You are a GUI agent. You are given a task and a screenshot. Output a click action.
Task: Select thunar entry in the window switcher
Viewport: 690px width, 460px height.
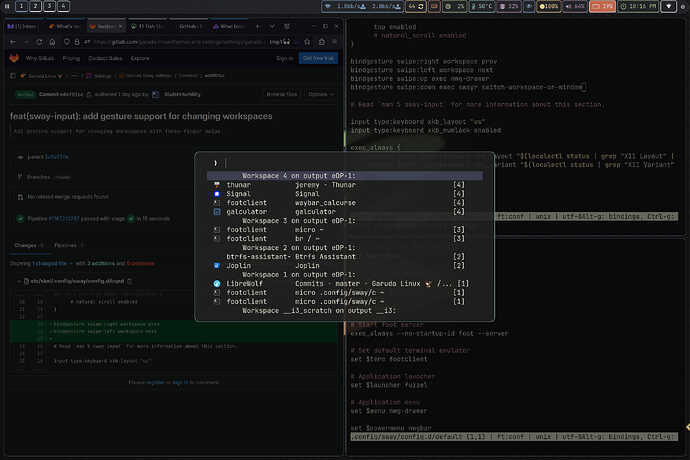[x=345, y=185]
